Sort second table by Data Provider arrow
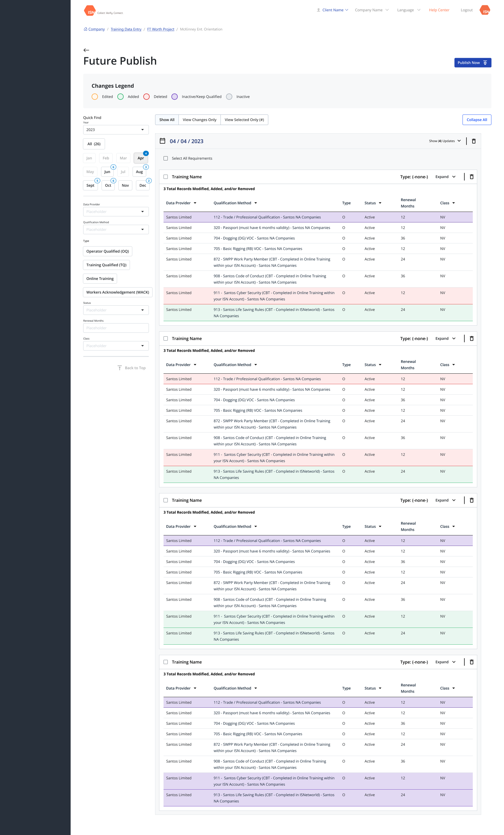 pyautogui.click(x=195, y=365)
